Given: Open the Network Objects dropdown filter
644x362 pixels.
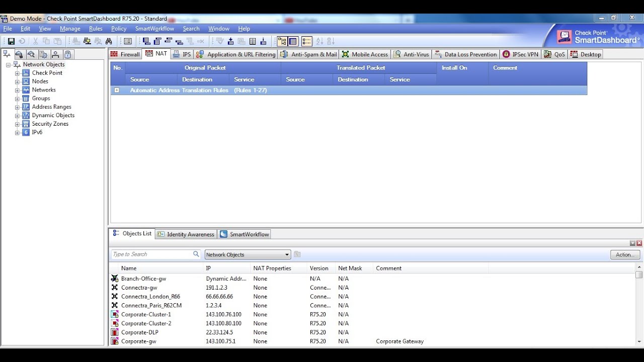Looking at the screenshot, I should pos(248,254).
